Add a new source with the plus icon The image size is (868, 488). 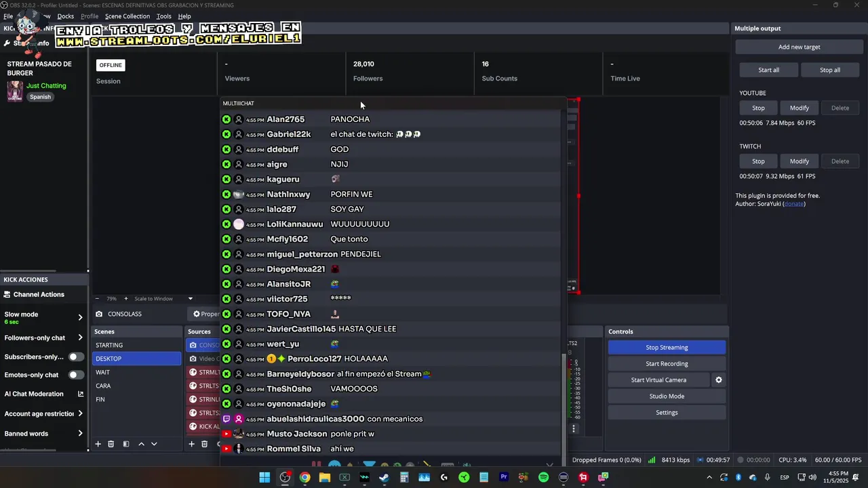(191, 444)
